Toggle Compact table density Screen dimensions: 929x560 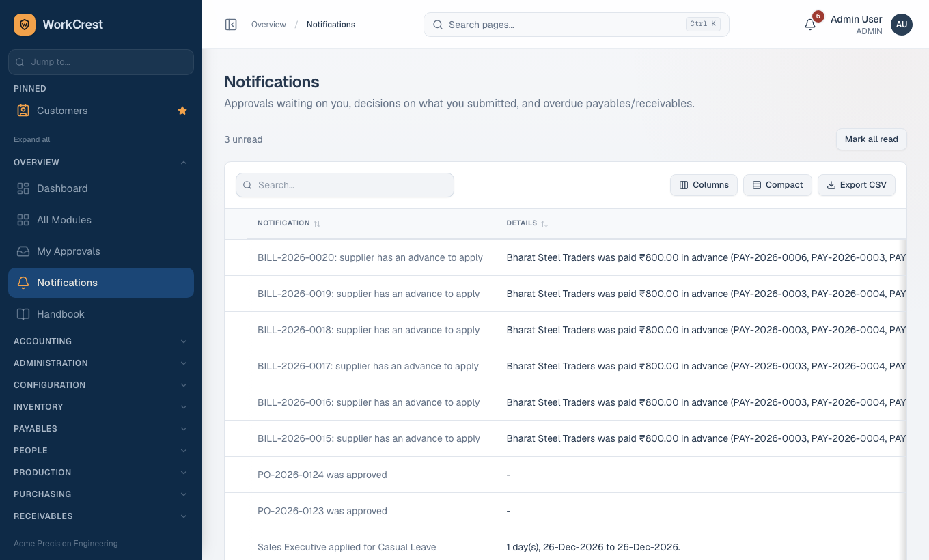777,185
